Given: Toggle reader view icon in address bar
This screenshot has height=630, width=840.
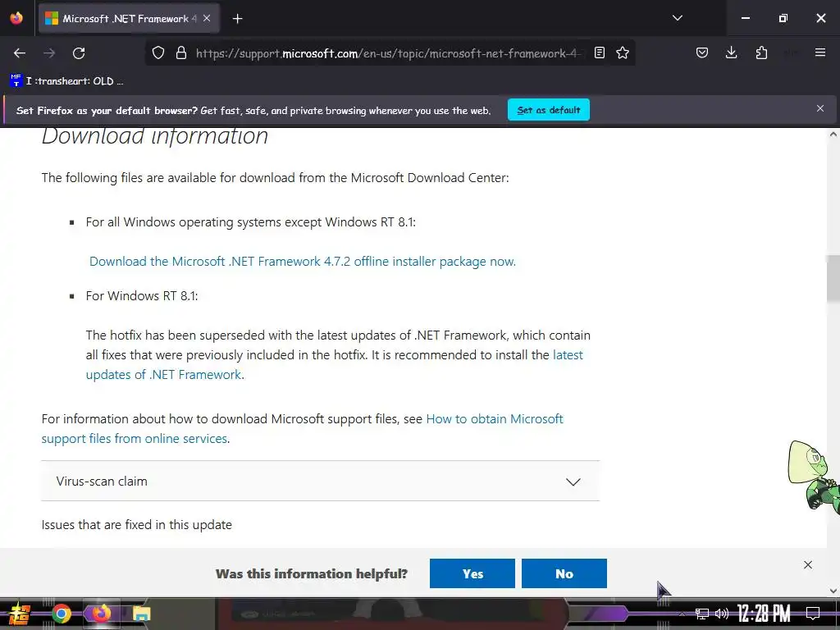Looking at the screenshot, I should coord(600,53).
